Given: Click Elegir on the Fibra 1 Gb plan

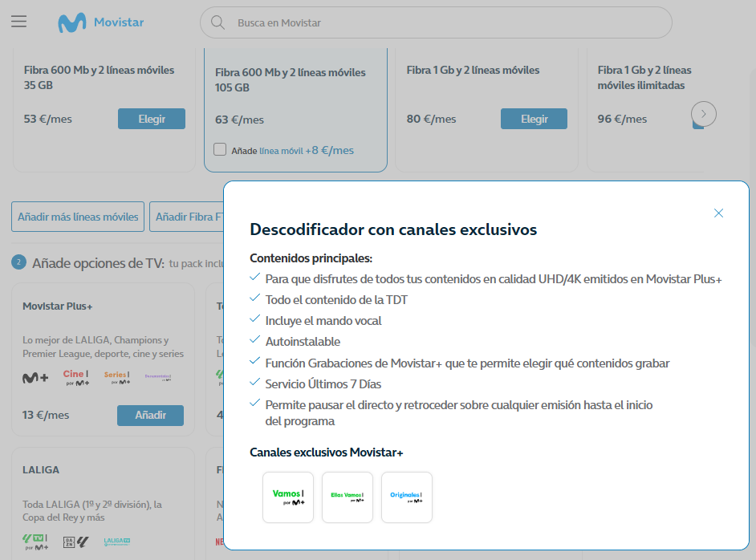Looking at the screenshot, I should tap(534, 118).
